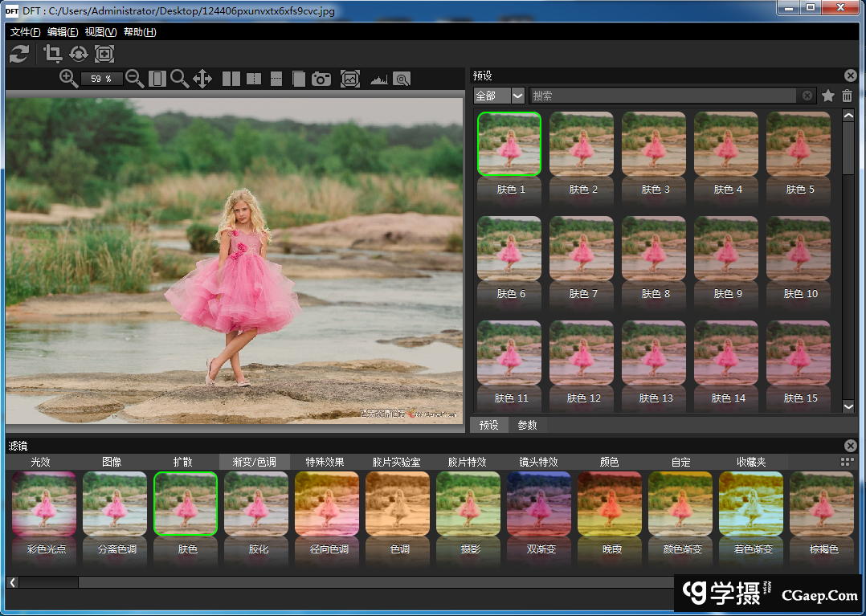
Task: Select the pan move arrows tool
Action: [x=202, y=78]
